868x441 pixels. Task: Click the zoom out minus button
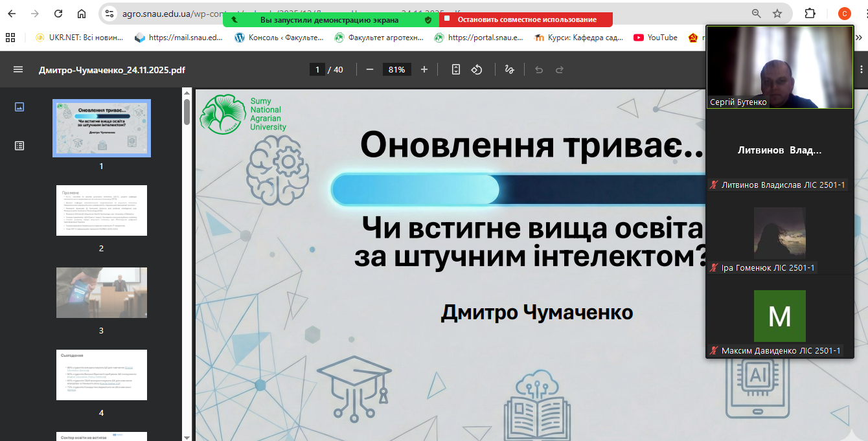[x=370, y=69]
